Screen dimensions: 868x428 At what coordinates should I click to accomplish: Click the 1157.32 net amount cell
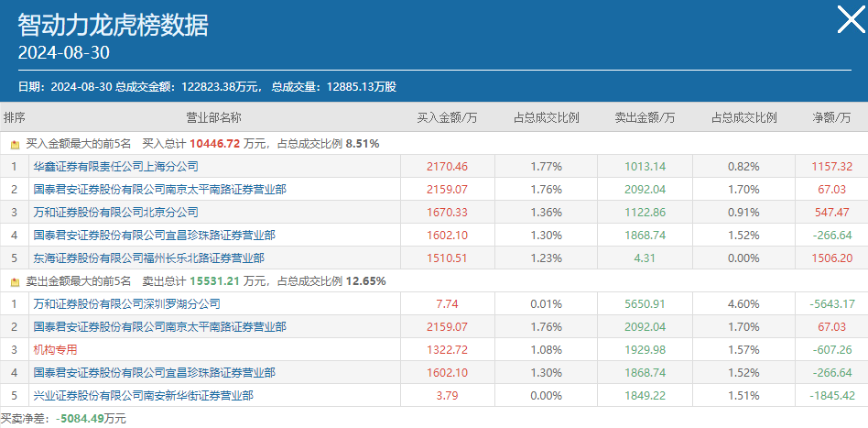[831, 166]
